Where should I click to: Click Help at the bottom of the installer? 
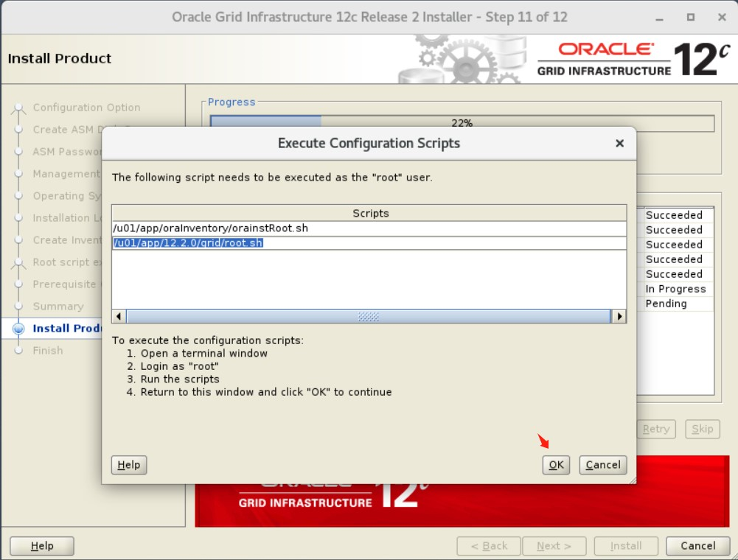[x=41, y=545]
